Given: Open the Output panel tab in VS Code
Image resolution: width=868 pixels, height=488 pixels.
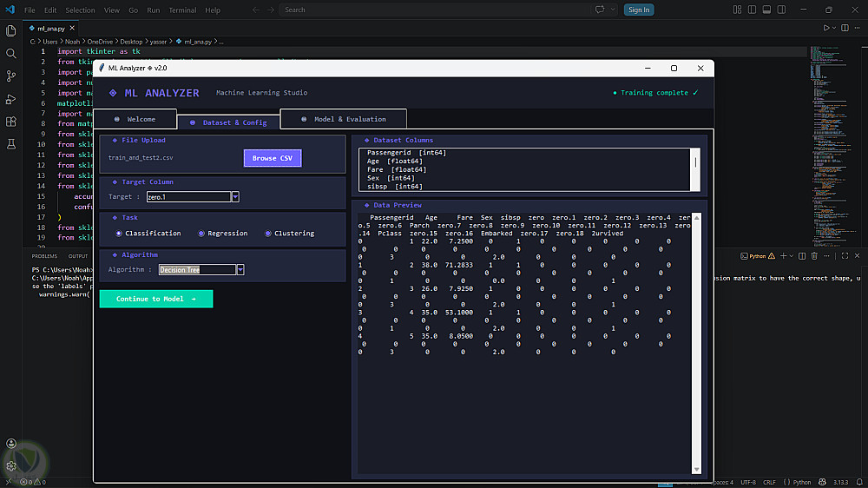Looking at the screenshot, I should coord(78,256).
